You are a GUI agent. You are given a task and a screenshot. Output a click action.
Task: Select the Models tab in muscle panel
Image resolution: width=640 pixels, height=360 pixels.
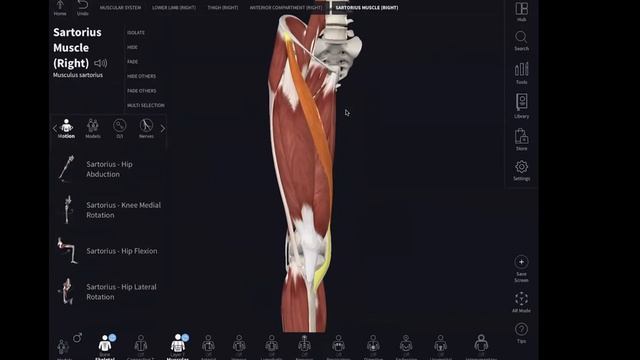pyautogui.click(x=93, y=129)
